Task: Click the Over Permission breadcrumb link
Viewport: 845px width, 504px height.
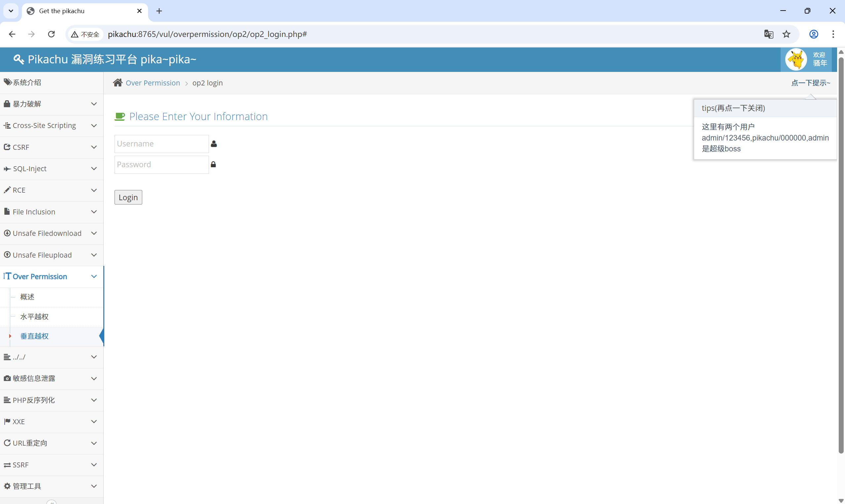Action: click(152, 83)
